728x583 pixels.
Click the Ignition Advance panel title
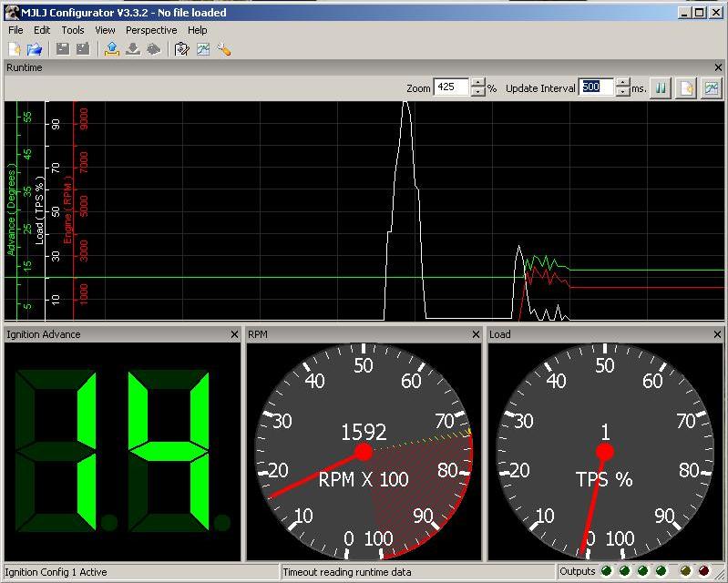44,334
